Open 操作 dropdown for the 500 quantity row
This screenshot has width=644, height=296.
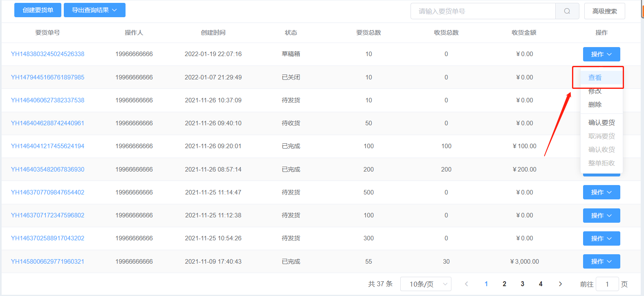tap(601, 192)
